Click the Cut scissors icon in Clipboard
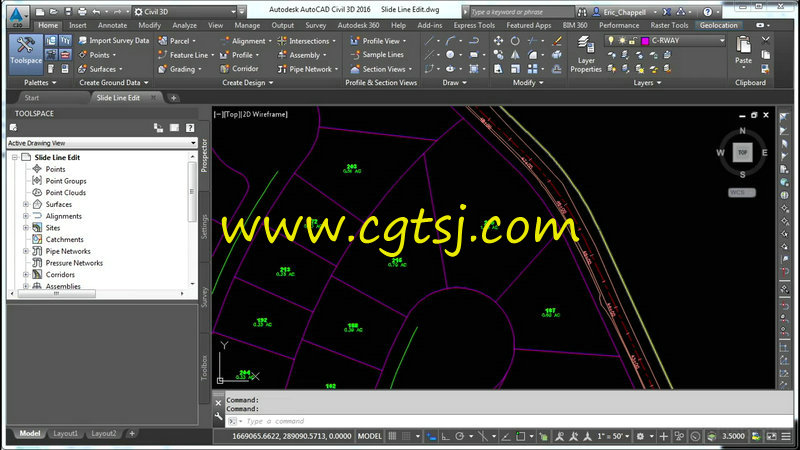The height and width of the screenshot is (450, 800). (765, 40)
